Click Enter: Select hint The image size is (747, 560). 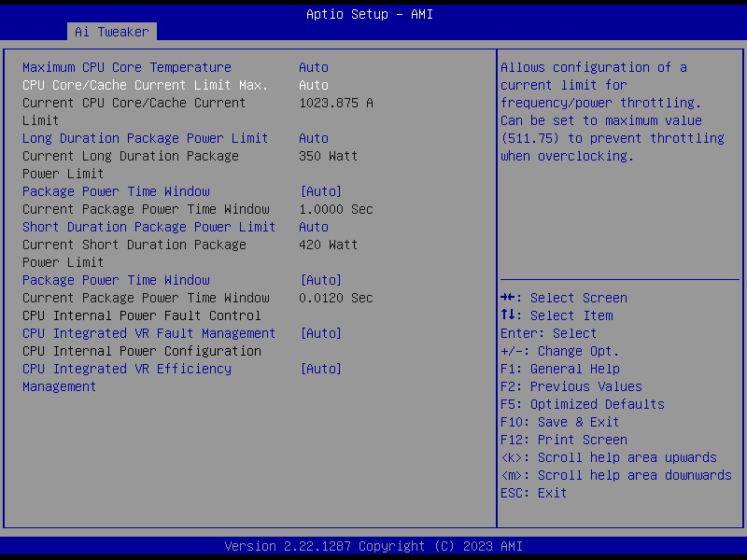click(x=548, y=333)
